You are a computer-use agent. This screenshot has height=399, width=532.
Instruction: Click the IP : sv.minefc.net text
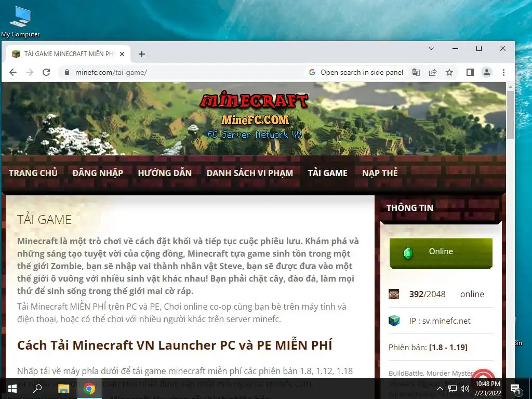click(x=440, y=321)
